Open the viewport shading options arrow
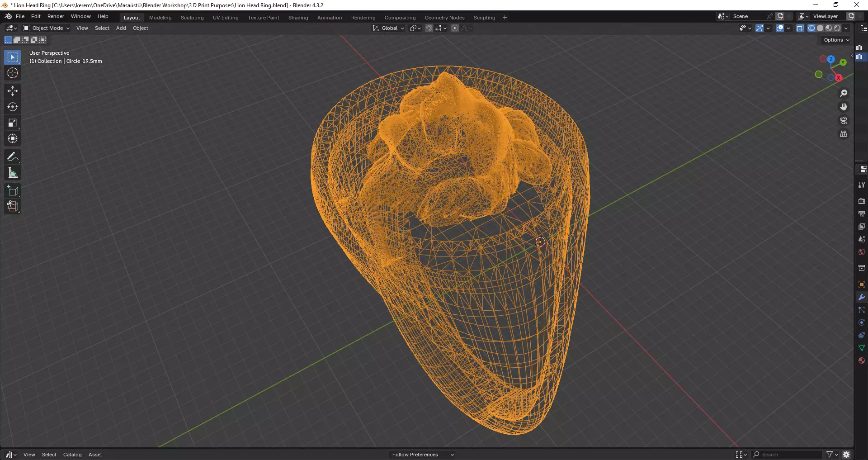 [x=846, y=28]
